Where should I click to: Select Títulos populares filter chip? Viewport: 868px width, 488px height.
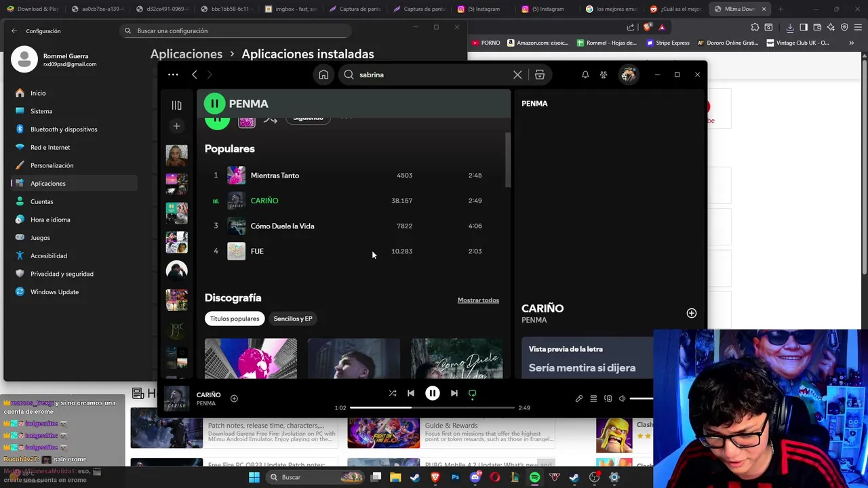pyautogui.click(x=235, y=319)
